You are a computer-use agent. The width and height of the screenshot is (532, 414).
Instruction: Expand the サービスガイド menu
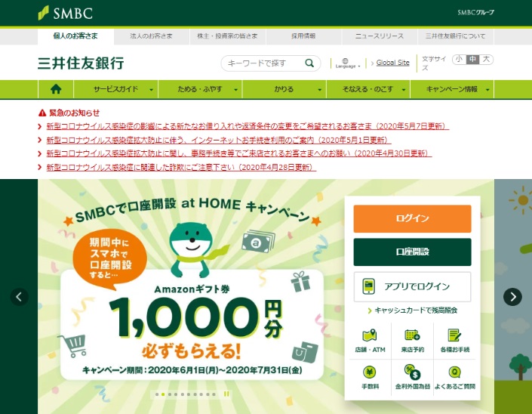(115, 89)
